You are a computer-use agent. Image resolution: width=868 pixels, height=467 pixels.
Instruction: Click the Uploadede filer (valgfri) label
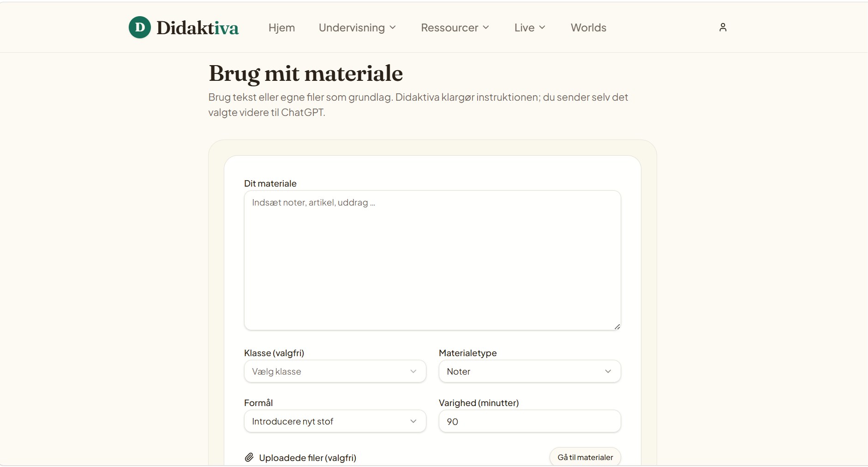coord(308,458)
